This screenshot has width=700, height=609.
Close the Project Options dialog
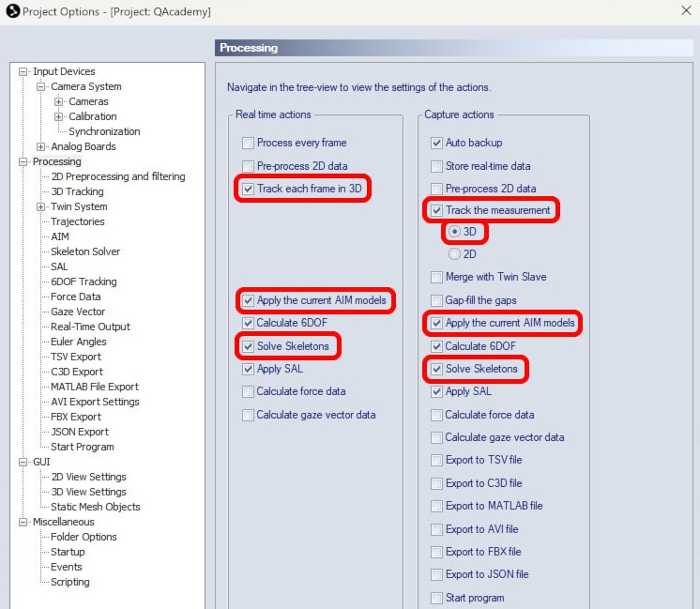tap(685, 11)
